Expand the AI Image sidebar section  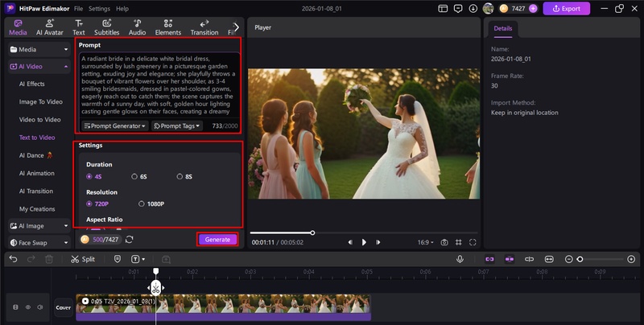pyautogui.click(x=38, y=226)
